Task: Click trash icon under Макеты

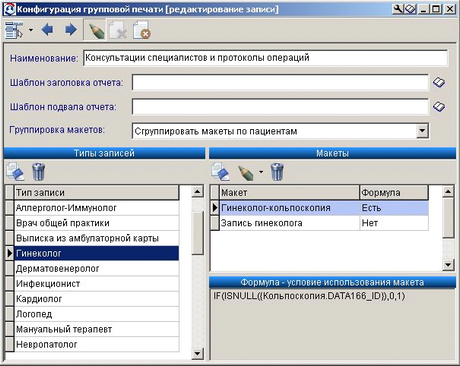Action: [x=277, y=172]
